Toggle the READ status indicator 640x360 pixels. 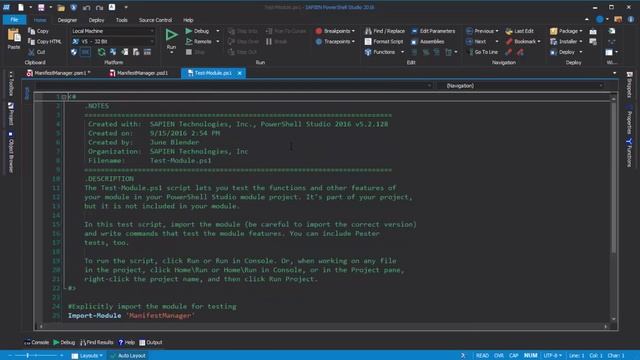482,356
